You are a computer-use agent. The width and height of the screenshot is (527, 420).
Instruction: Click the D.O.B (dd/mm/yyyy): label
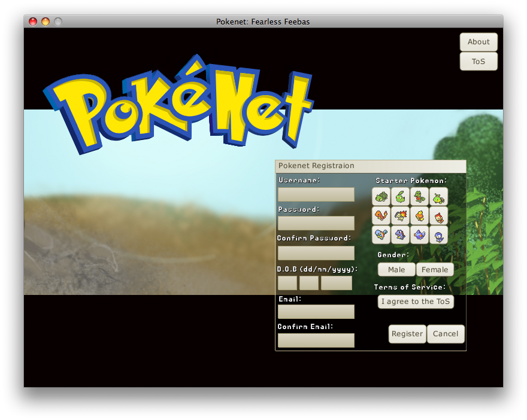(317, 269)
